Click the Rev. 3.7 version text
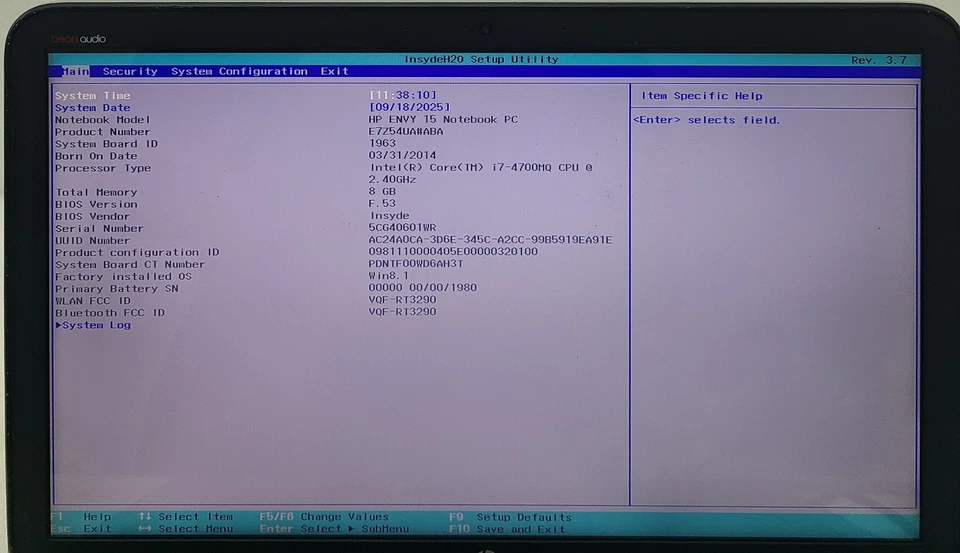The width and height of the screenshot is (960, 553). [x=879, y=60]
